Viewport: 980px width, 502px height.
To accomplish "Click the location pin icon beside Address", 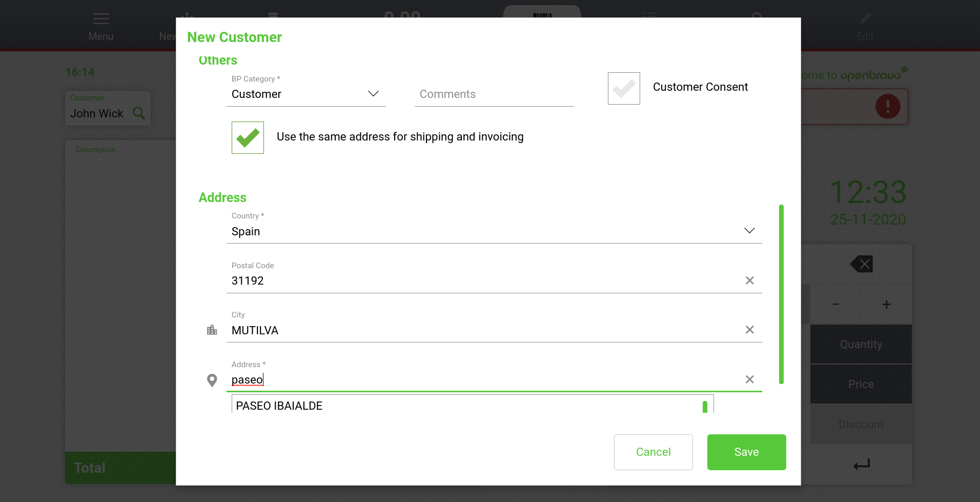I will point(212,380).
